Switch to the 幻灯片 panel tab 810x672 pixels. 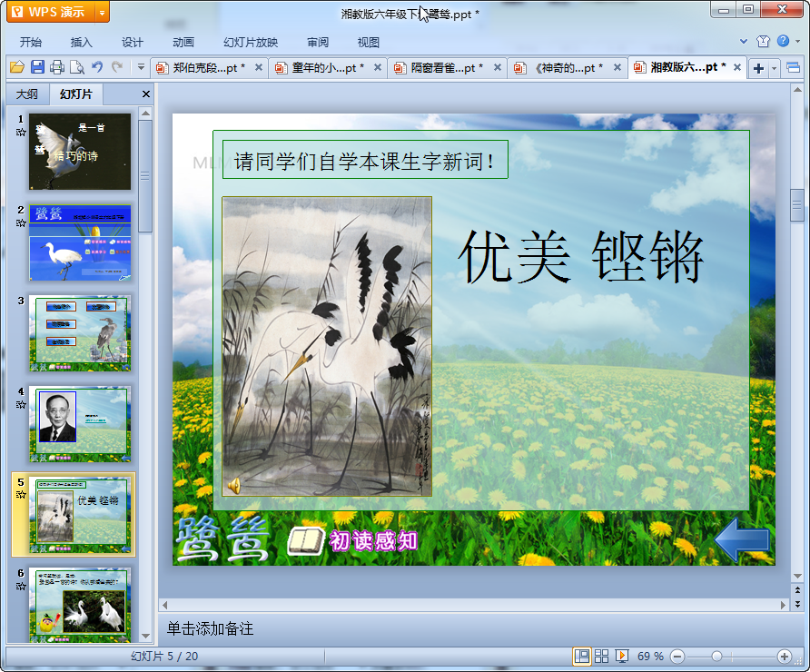(x=76, y=94)
